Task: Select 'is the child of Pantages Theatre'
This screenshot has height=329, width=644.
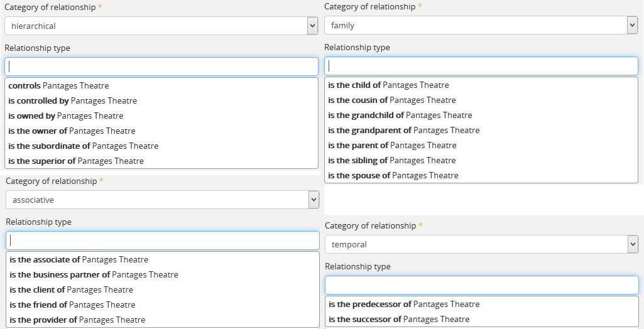Action: tap(388, 85)
